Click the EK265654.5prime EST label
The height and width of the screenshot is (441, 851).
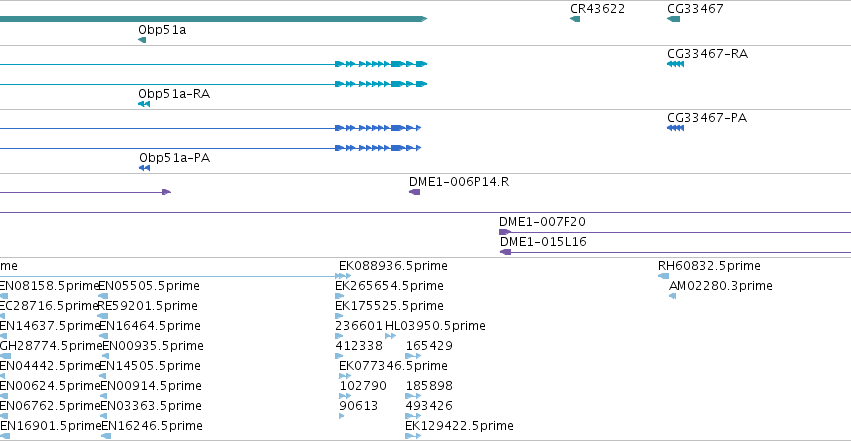(389, 286)
